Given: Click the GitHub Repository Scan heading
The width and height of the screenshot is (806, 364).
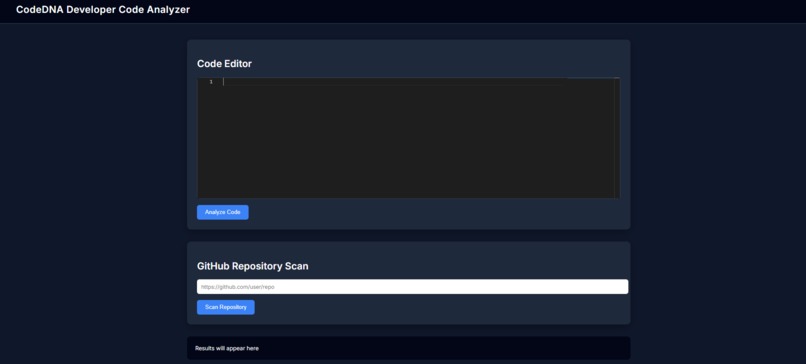Looking at the screenshot, I should 253,266.
